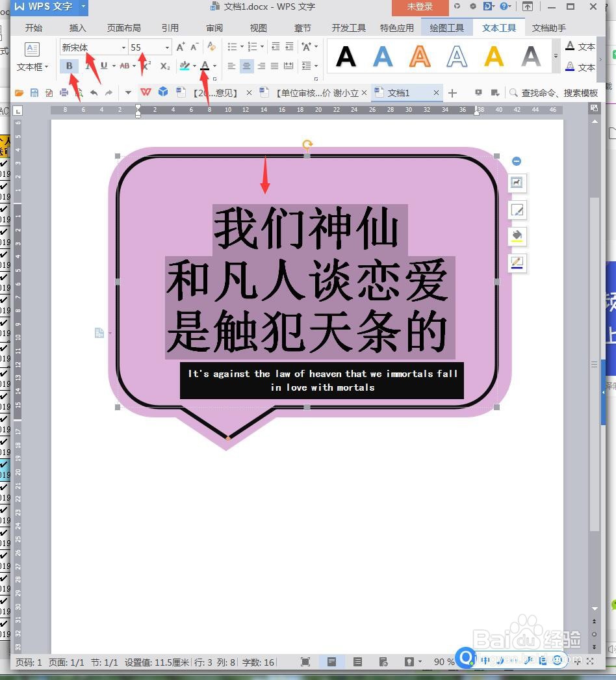
Task: Toggle strikethrough AB formatting
Action: pos(125,66)
